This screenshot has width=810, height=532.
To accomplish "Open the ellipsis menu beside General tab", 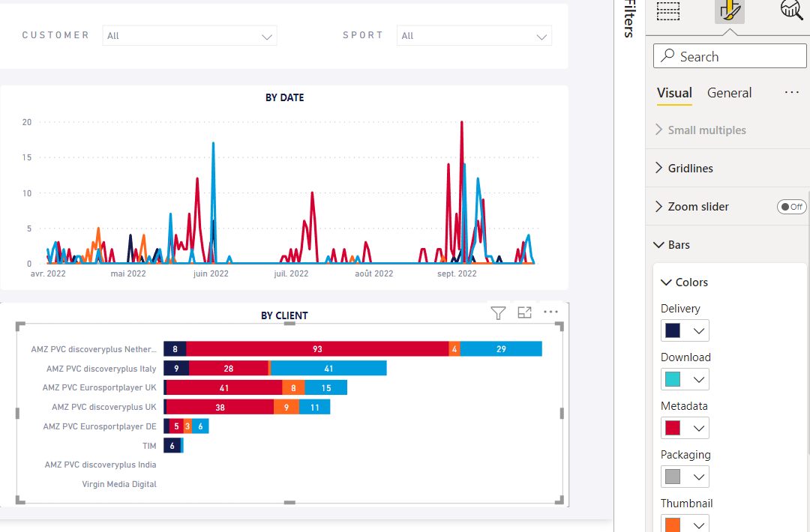I will (x=791, y=92).
